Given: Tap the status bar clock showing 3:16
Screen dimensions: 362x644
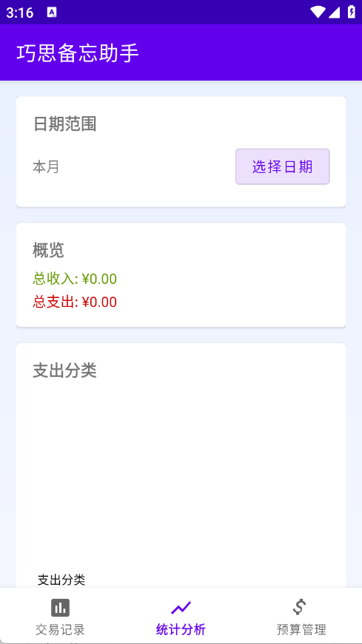Looking at the screenshot, I should 20,13.
